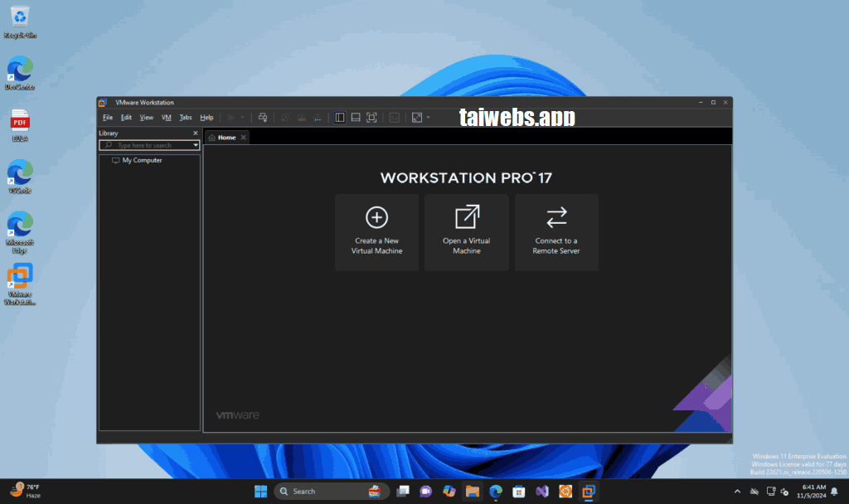Screen dimensions: 849x504
Task: Open the Edit menu
Action: [126, 118]
